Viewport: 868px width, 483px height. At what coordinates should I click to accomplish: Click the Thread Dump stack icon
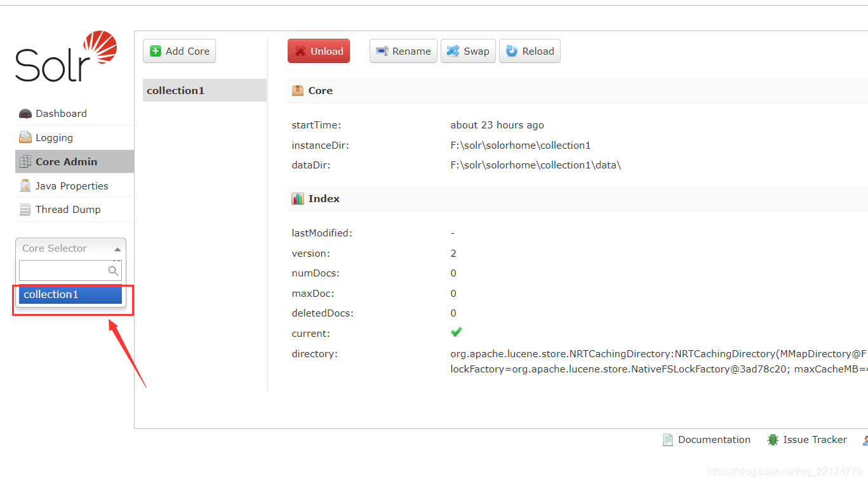[25, 210]
